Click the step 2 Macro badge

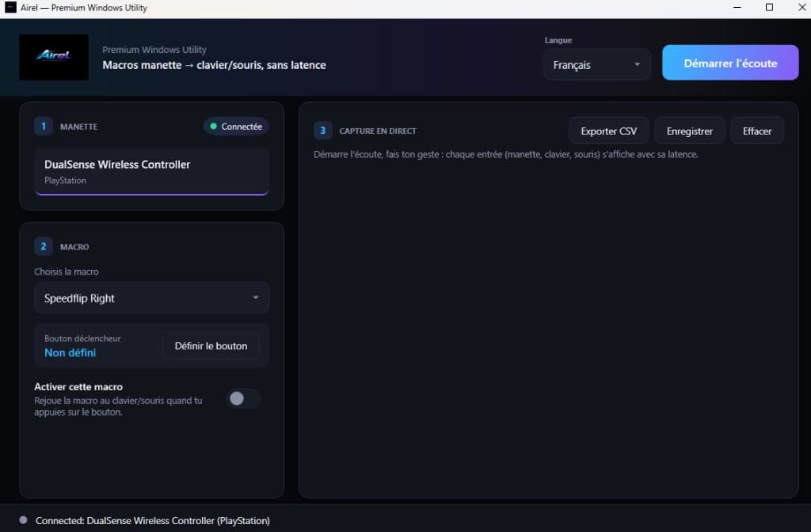click(44, 247)
